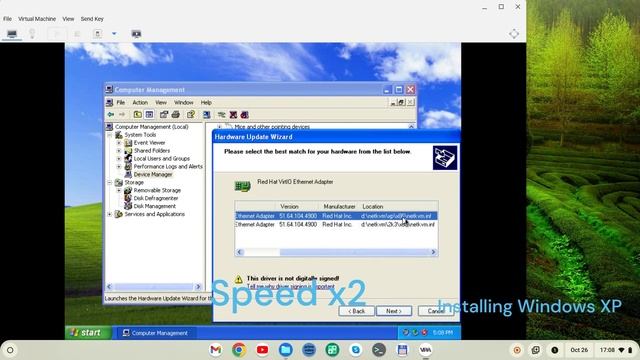
Task: Open the Action menu in Computer Management
Action: pos(140,102)
